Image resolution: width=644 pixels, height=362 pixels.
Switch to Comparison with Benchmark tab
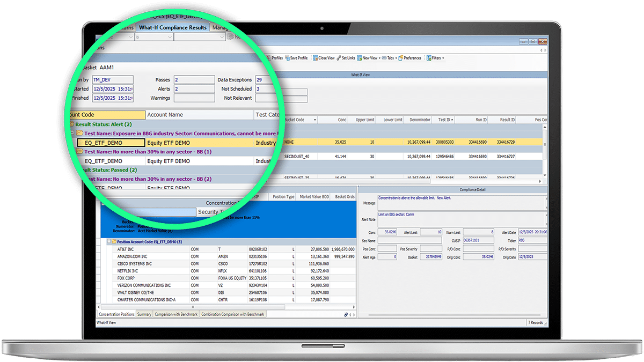click(176, 314)
